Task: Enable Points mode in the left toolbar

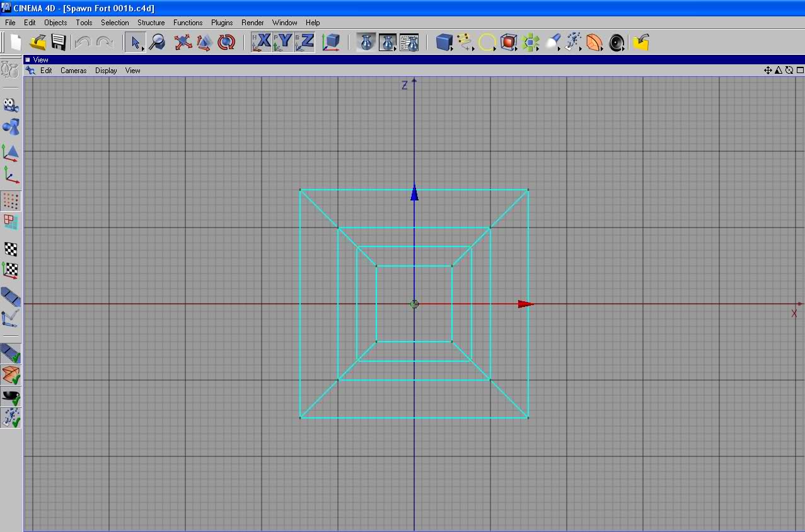Action: 11,201
